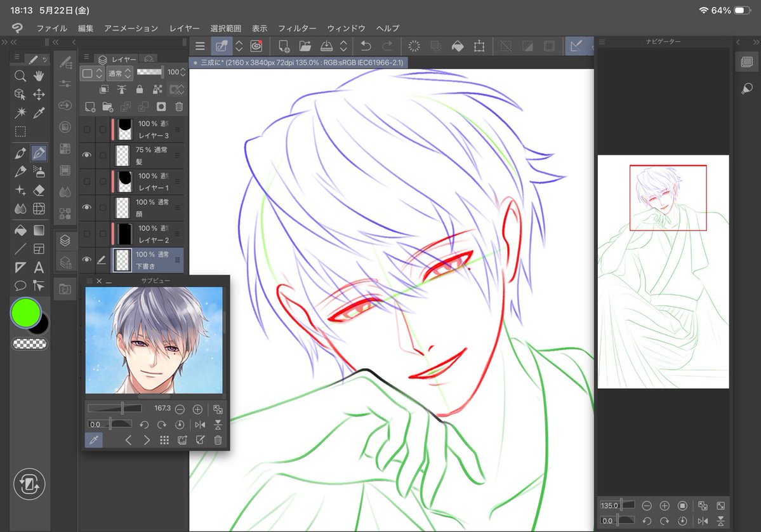Image resolution: width=761 pixels, height=532 pixels.
Task: Open blending mode 通常 dropdown
Action: tap(119, 73)
